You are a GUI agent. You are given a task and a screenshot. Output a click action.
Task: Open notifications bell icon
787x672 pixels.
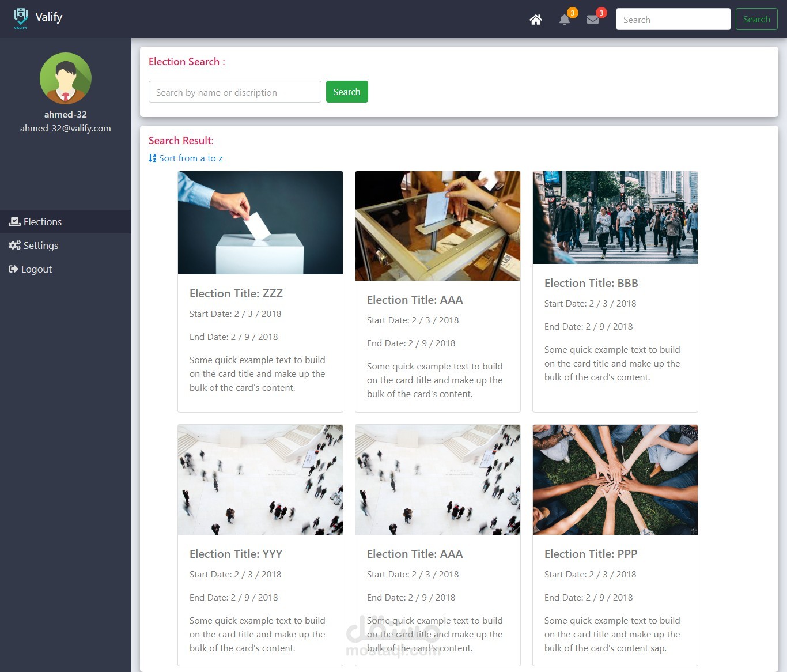565,20
